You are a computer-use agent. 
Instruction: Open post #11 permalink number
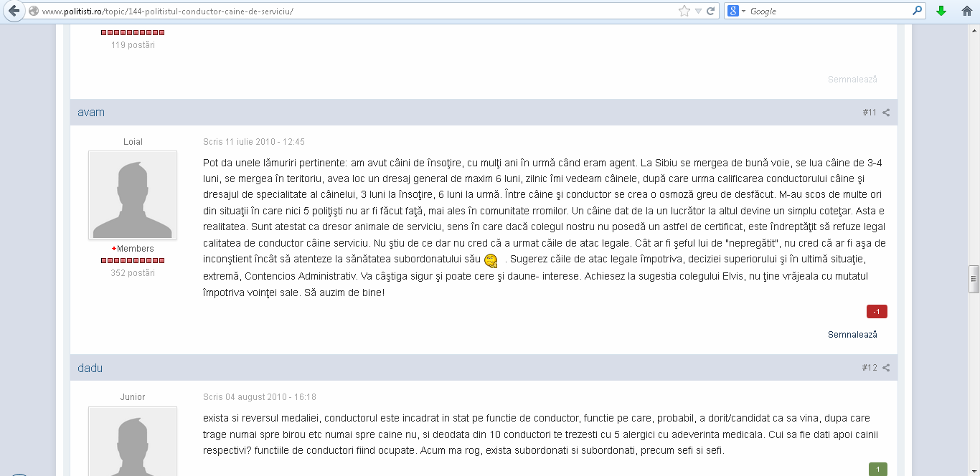tap(870, 113)
